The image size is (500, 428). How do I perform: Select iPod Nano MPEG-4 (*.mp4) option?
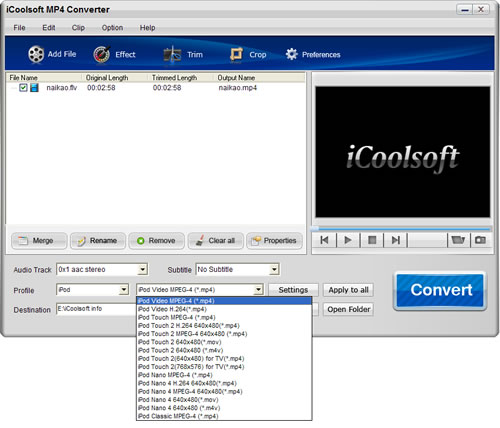[x=224, y=375]
